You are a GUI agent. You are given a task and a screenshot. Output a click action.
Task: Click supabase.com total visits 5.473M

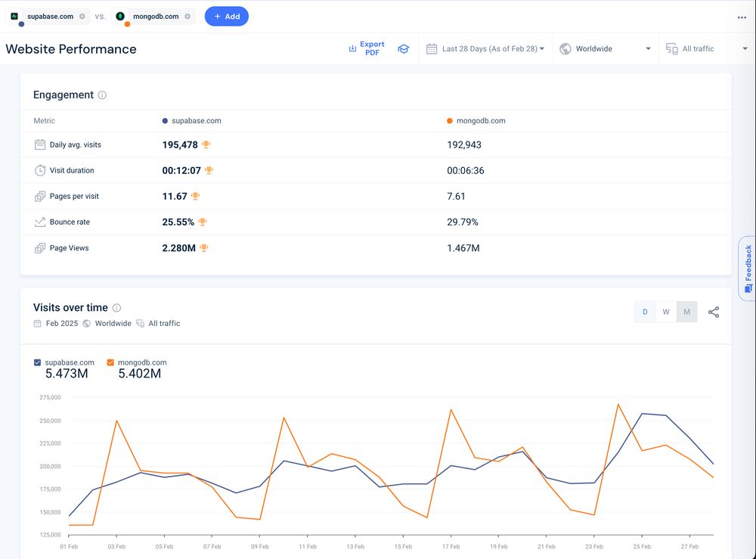tap(67, 374)
